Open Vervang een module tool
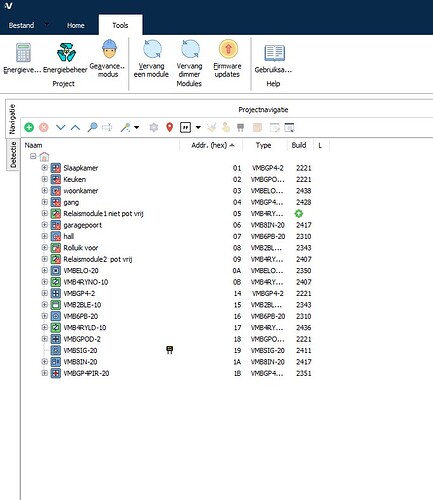This screenshot has height=500, width=433. 151,59
